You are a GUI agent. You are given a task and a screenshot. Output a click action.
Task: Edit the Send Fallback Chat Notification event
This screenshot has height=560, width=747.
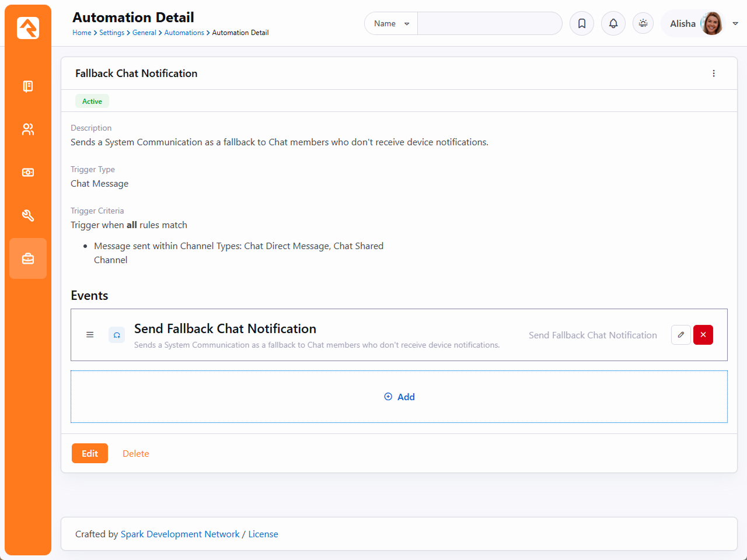tap(681, 335)
